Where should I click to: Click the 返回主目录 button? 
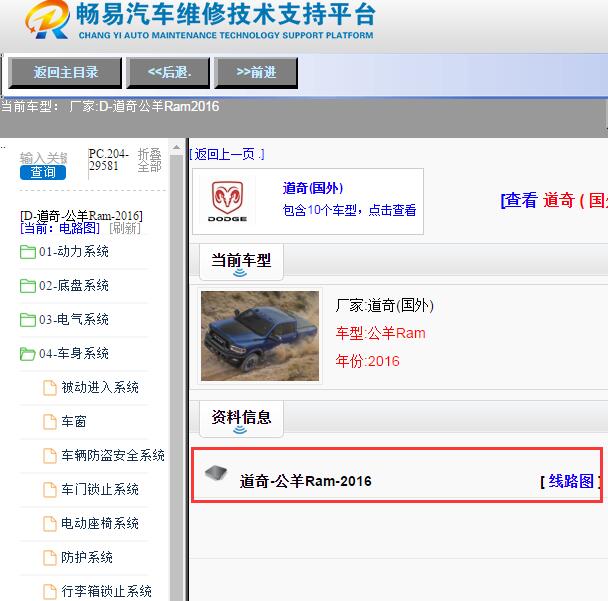coord(65,73)
